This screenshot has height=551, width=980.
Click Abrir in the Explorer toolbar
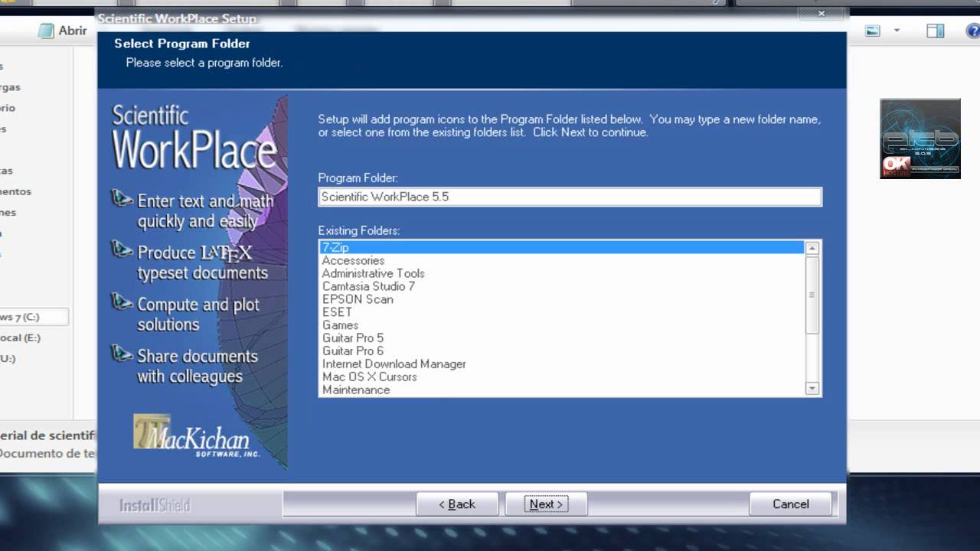coord(64,31)
